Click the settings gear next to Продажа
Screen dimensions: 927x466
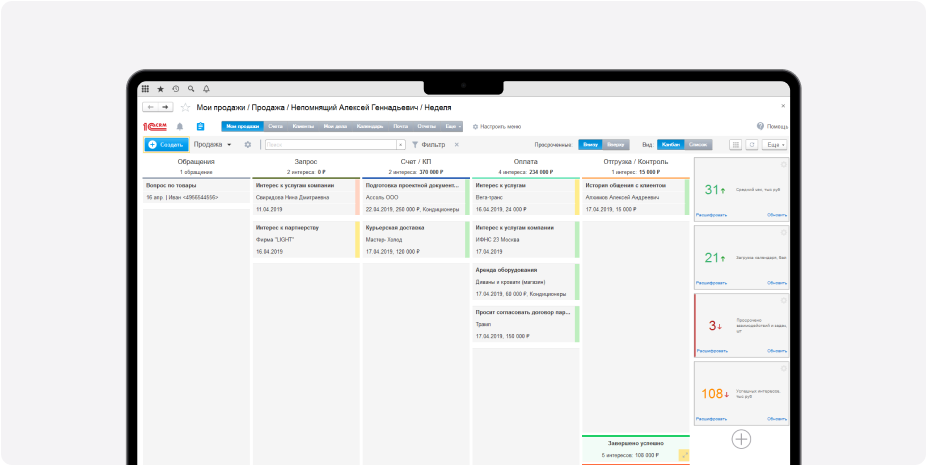coord(248,145)
